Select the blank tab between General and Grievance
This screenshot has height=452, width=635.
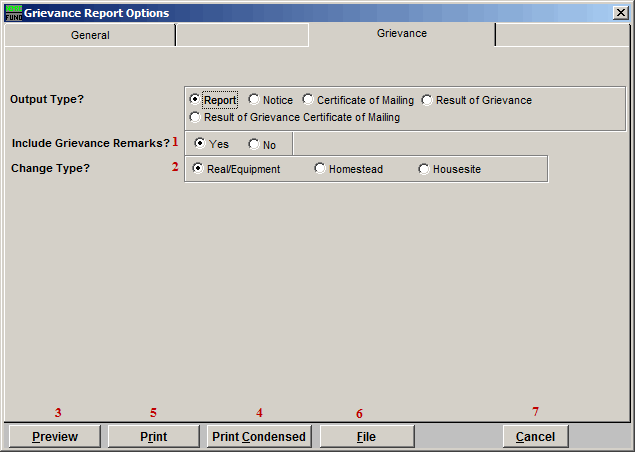click(x=242, y=35)
